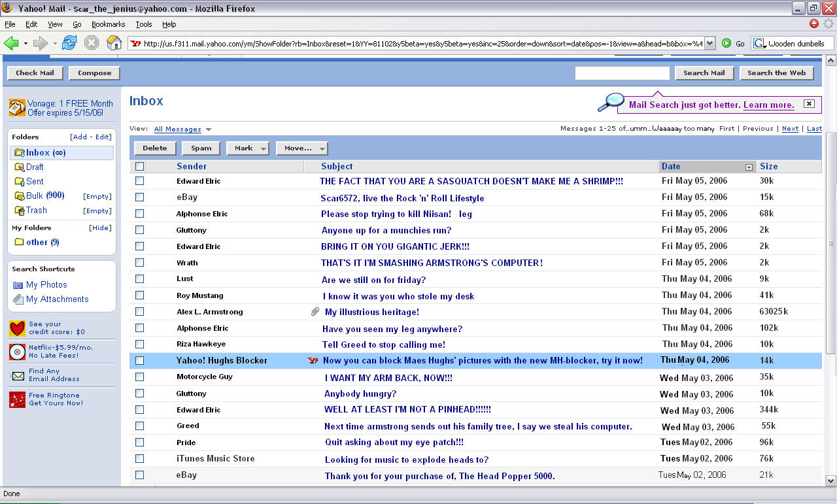Toggle the select-all messages checkbox
Viewport: 837px width, 504px height.
[x=139, y=167]
